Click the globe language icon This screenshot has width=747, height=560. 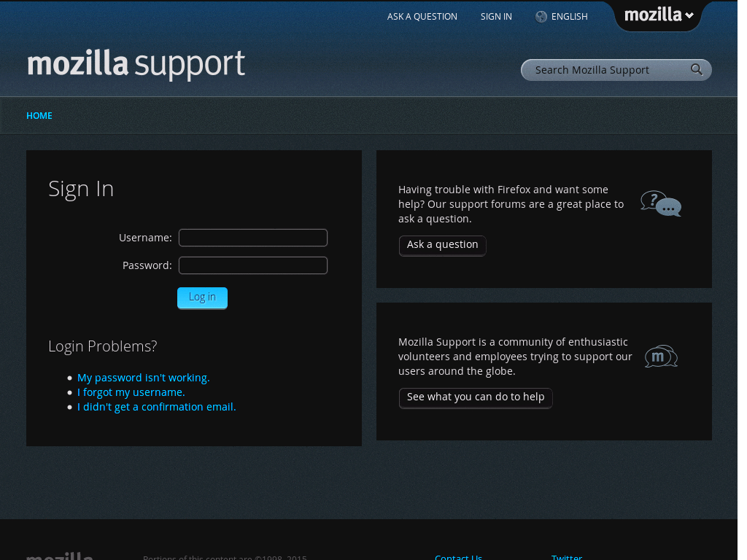coord(541,17)
